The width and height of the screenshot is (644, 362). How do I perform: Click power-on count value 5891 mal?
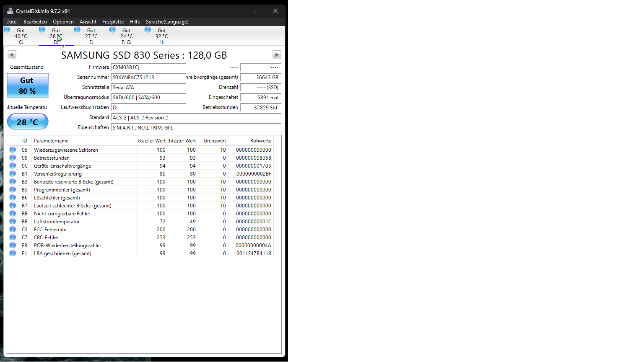[261, 97]
